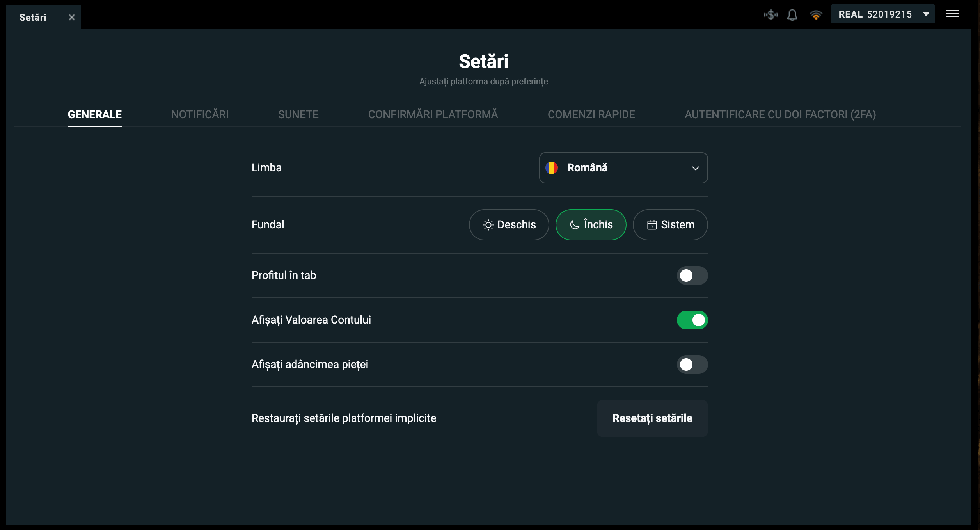The height and width of the screenshot is (530, 980).
Task: Open the notifications bell icon
Action: tap(792, 15)
